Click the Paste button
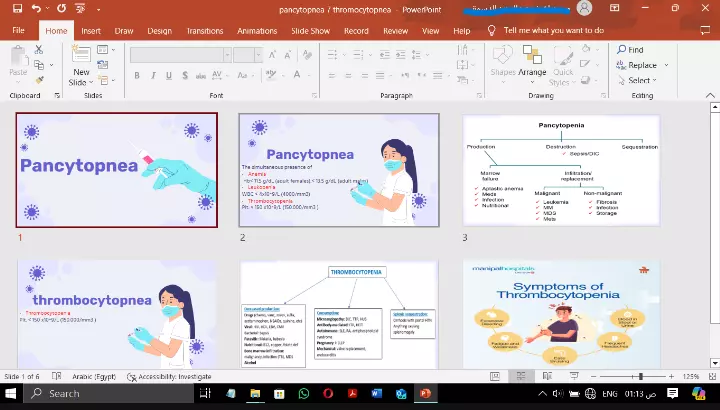Screen dimensions: 720x410 (18, 64)
